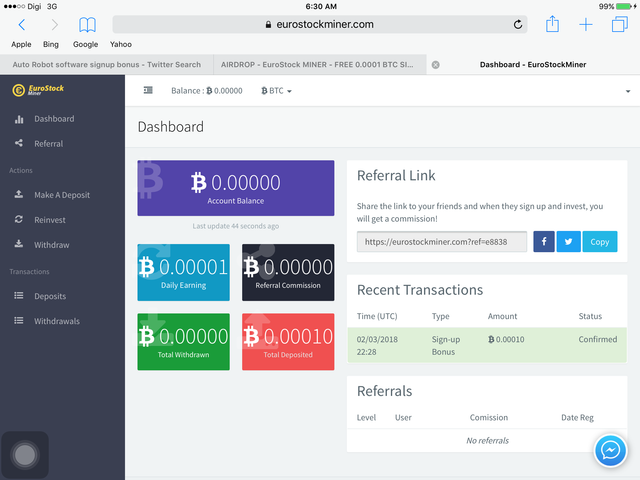Viewport: 640px width, 480px height.
Task: Click the battery indicator in status bar
Action: tap(626, 7)
